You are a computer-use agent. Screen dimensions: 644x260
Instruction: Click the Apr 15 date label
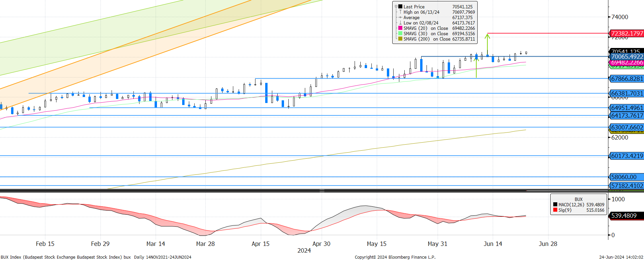coord(260,244)
